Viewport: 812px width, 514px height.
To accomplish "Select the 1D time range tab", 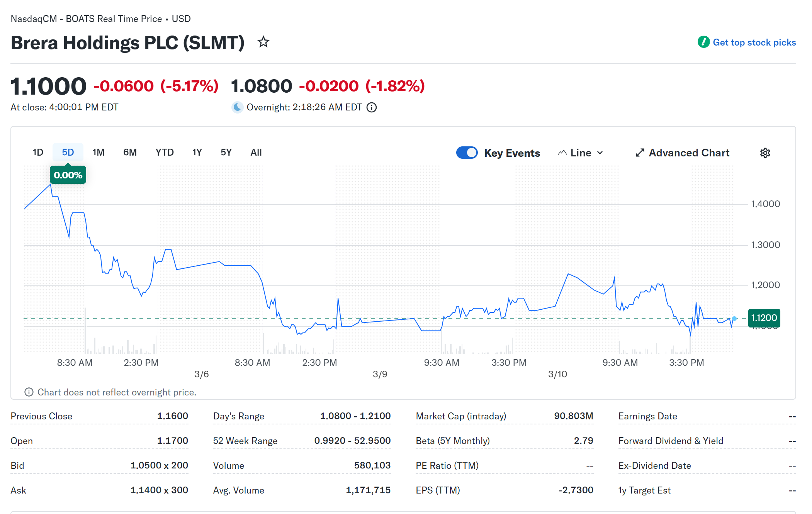I will [x=38, y=153].
